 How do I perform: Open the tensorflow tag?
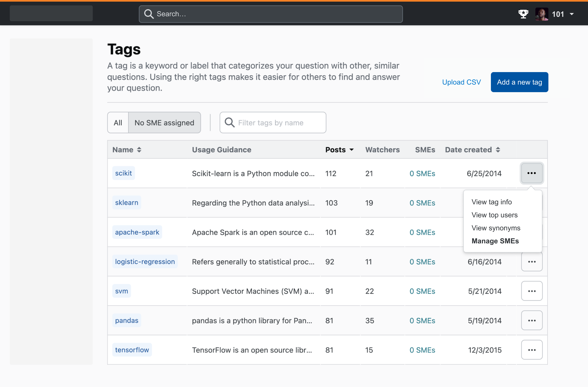[132, 350]
